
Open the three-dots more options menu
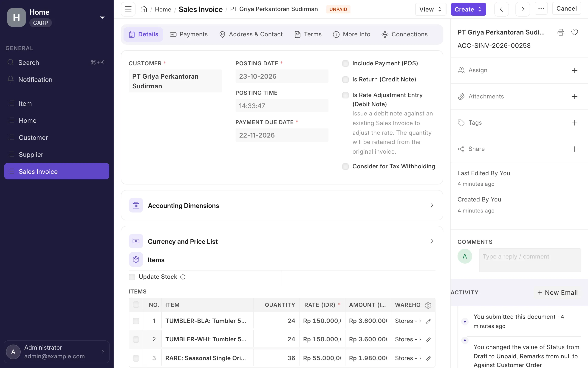pyautogui.click(x=541, y=9)
